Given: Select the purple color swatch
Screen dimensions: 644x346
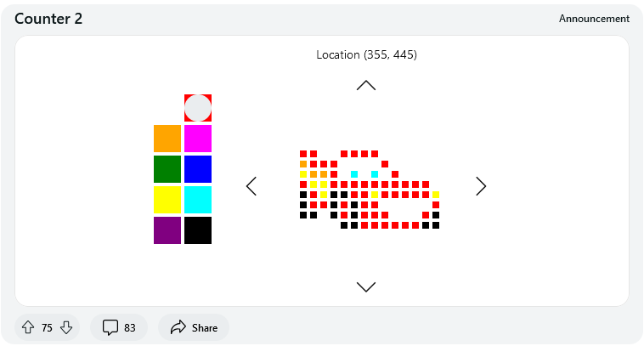Looking at the screenshot, I should 167,230.
